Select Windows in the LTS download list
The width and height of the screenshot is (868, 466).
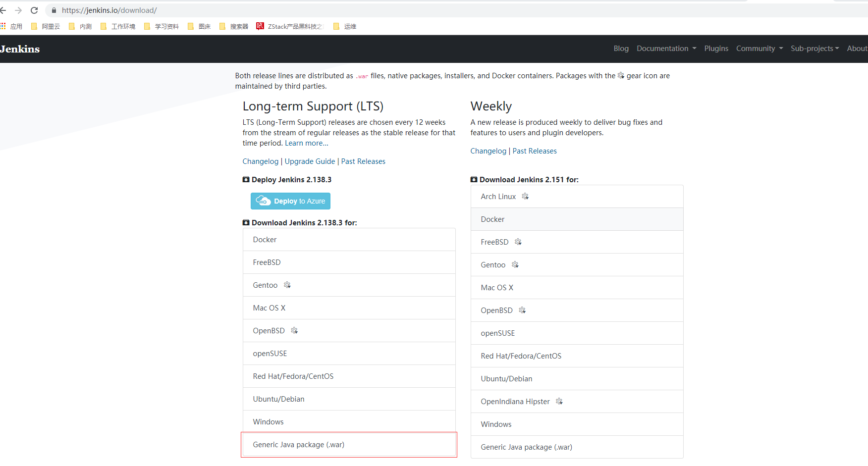349,422
